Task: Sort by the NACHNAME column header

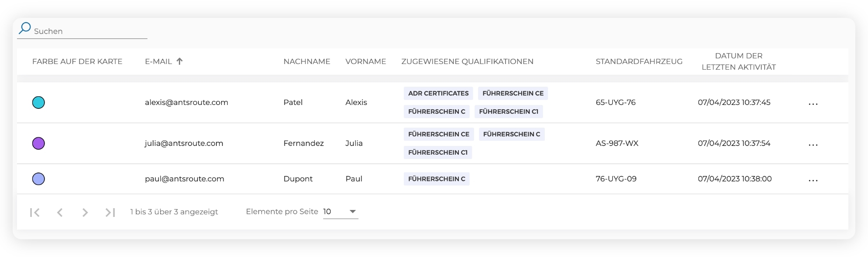Action: tap(307, 61)
